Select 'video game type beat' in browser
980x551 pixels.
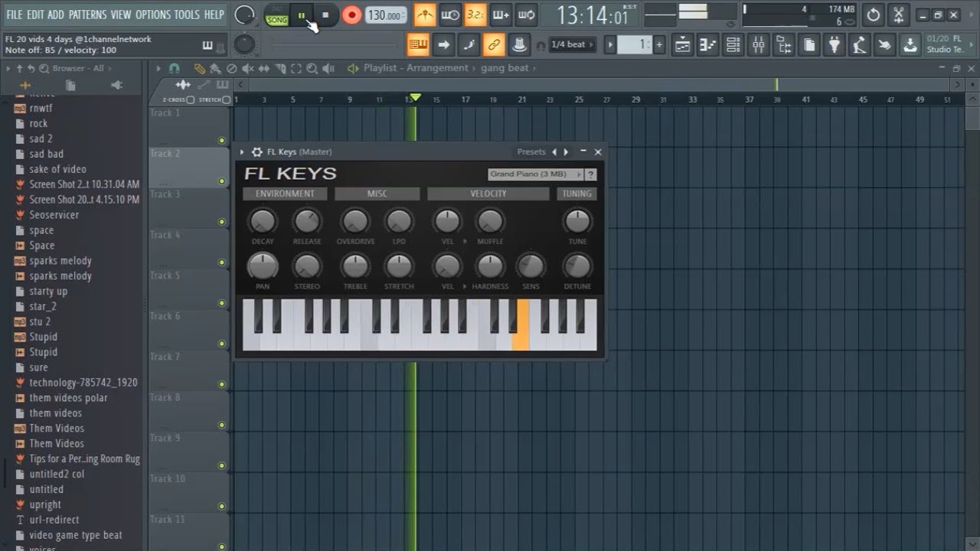76,535
